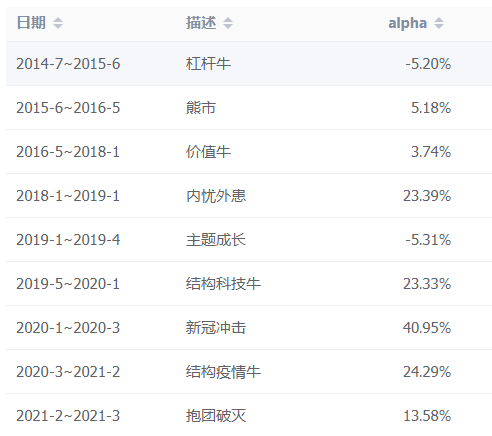Select the 结构疫情牛 description cell

(223, 372)
